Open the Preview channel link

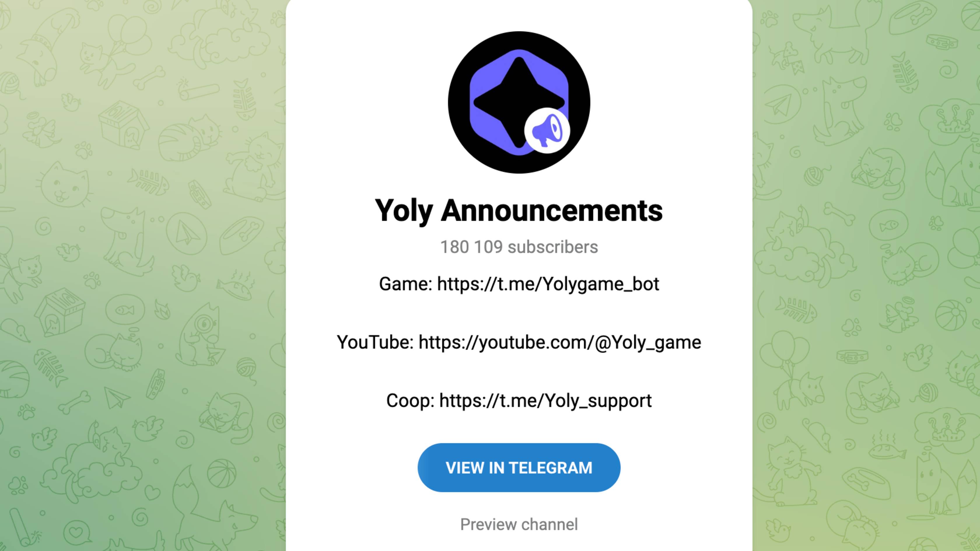[x=519, y=524]
